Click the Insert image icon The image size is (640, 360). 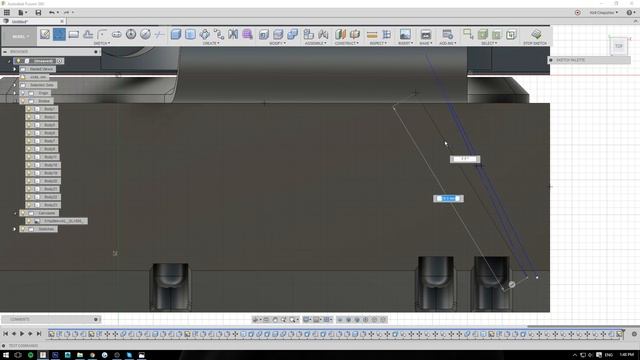405,34
